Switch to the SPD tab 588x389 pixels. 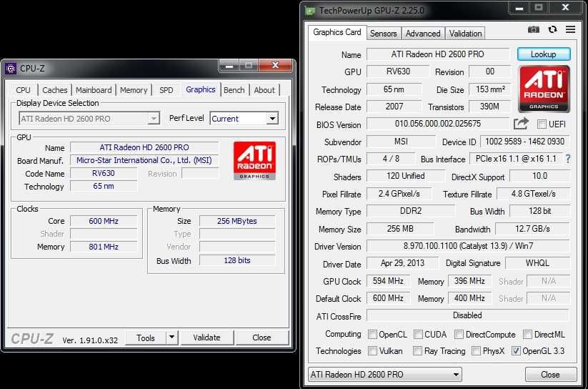[166, 90]
